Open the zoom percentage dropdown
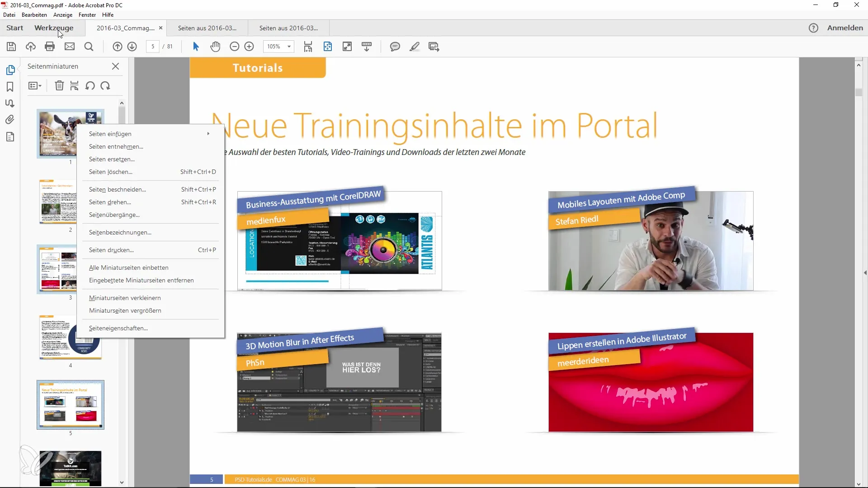Image resolution: width=868 pixels, height=488 pixels. [289, 47]
